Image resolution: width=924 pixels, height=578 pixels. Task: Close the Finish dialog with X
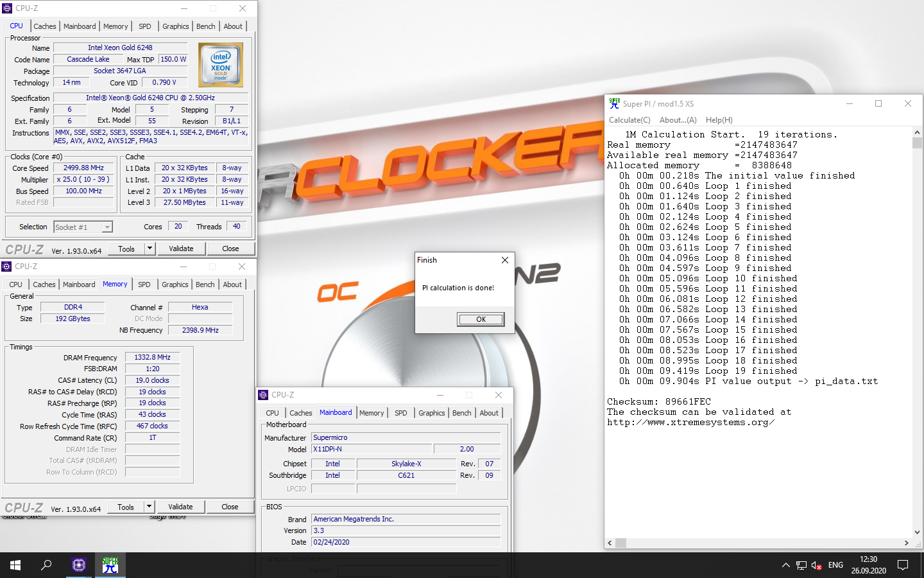505,260
